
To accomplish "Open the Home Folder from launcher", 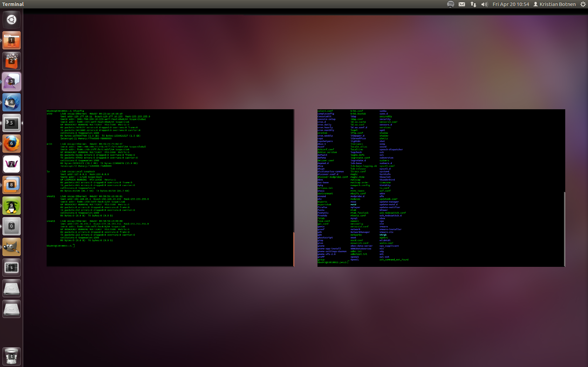I will [12, 40].
